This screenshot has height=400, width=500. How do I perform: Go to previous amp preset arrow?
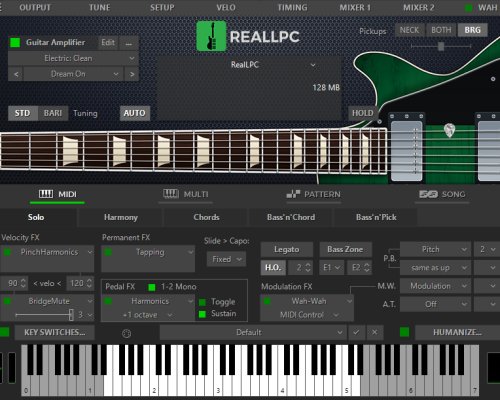[16, 74]
